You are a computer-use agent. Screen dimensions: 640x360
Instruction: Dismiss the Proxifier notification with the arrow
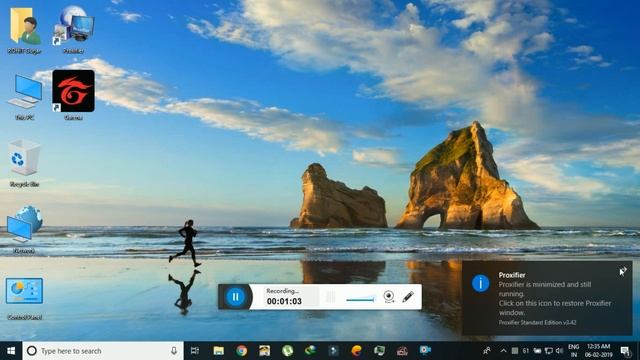pyautogui.click(x=622, y=271)
